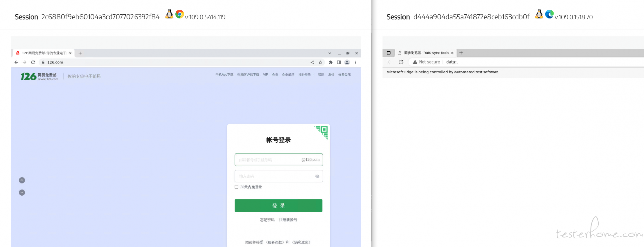
Task: Open 电脑客户端下载 in top navigation
Action: (248, 75)
